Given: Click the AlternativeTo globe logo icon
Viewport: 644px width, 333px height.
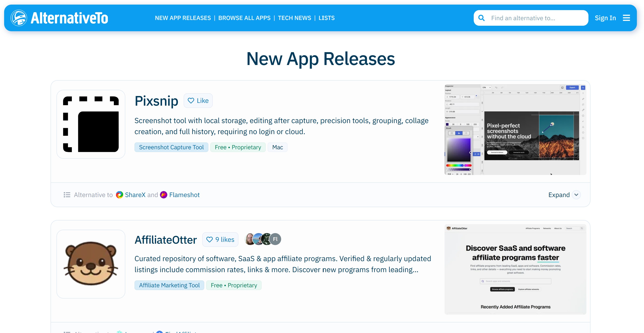Looking at the screenshot, I should point(19,18).
